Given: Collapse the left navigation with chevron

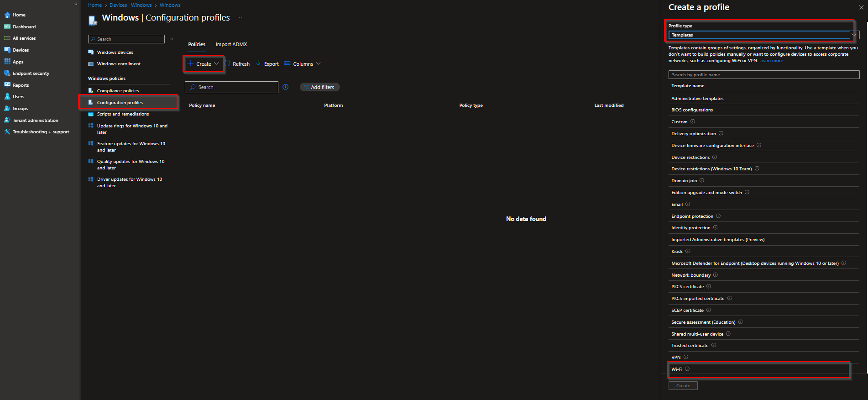Looking at the screenshot, I should [76, 4].
